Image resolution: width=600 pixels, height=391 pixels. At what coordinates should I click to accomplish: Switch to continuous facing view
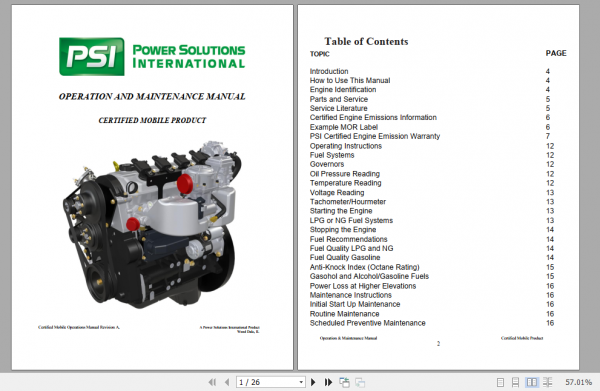548,382
